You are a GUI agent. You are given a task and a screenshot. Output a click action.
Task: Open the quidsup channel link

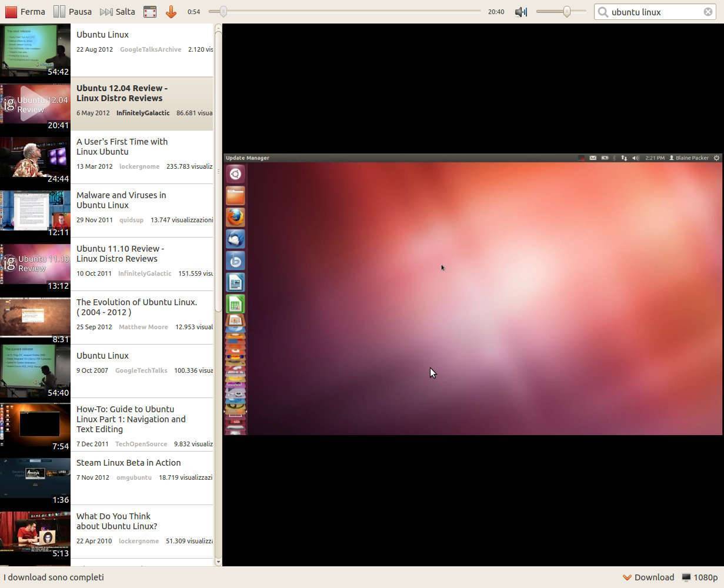point(131,220)
